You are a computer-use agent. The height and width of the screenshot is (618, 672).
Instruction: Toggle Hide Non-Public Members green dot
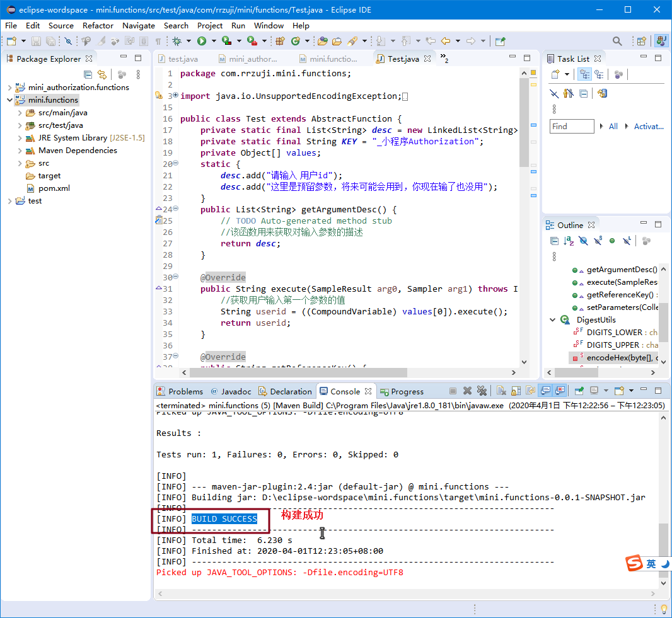[x=612, y=241]
